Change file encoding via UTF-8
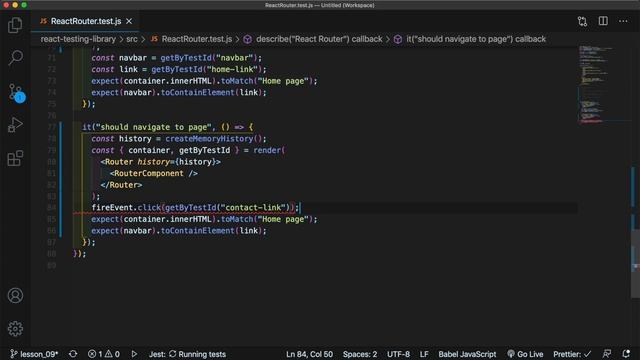 (398, 354)
